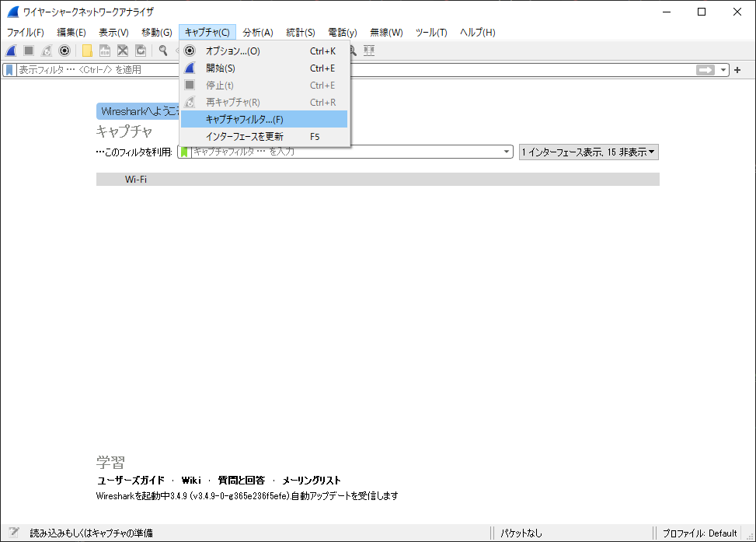Open the ファイル(F) menu
The height and width of the screenshot is (542, 756).
[x=26, y=33]
